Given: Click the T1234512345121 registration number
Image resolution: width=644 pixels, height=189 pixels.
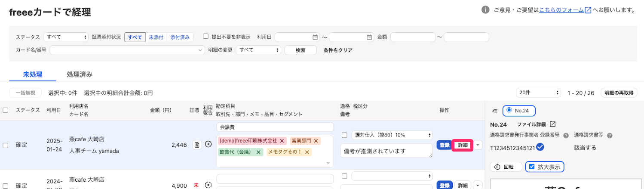Looking at the screenshot, I should (513, 148).
